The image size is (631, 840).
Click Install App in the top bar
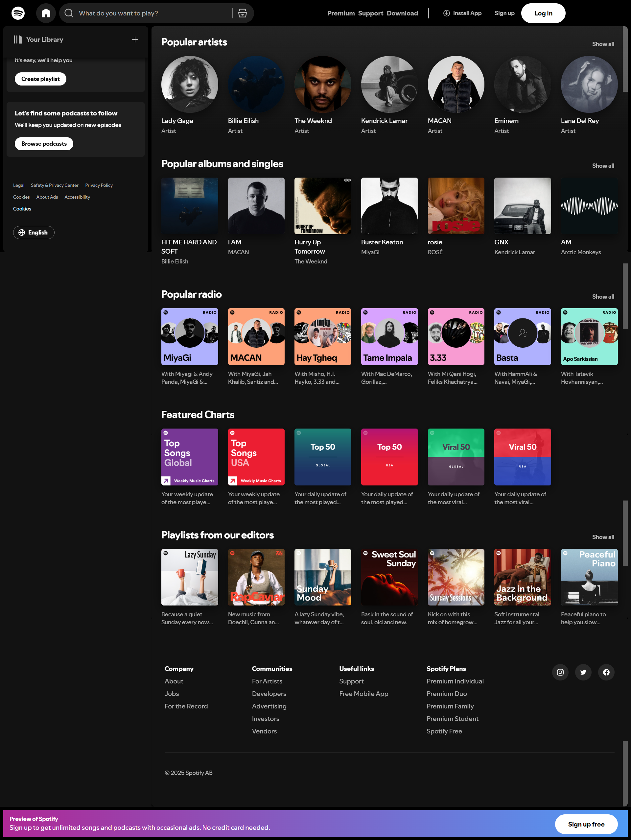[462, 13]
